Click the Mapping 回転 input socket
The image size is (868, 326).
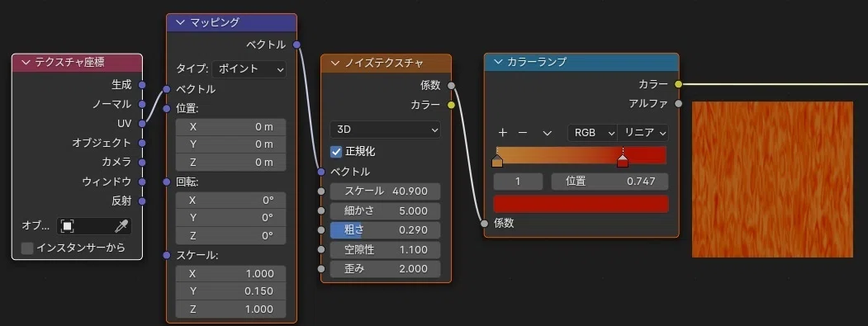(x=167, y=182)
